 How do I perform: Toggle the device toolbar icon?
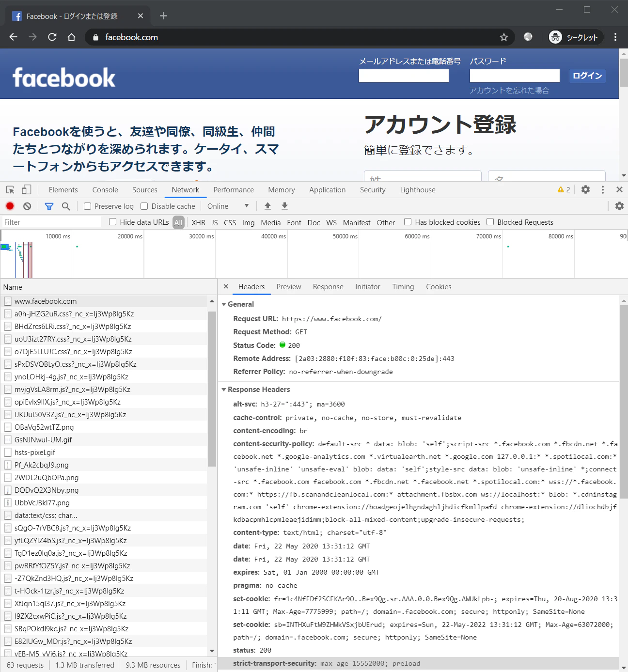pyautogui.click(x=27, y=190)
